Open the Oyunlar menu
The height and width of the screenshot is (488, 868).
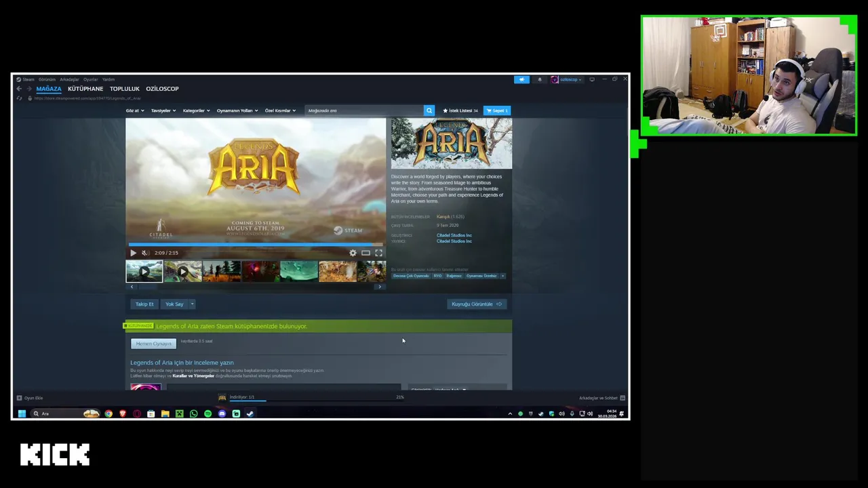click(x=91, y=79)
